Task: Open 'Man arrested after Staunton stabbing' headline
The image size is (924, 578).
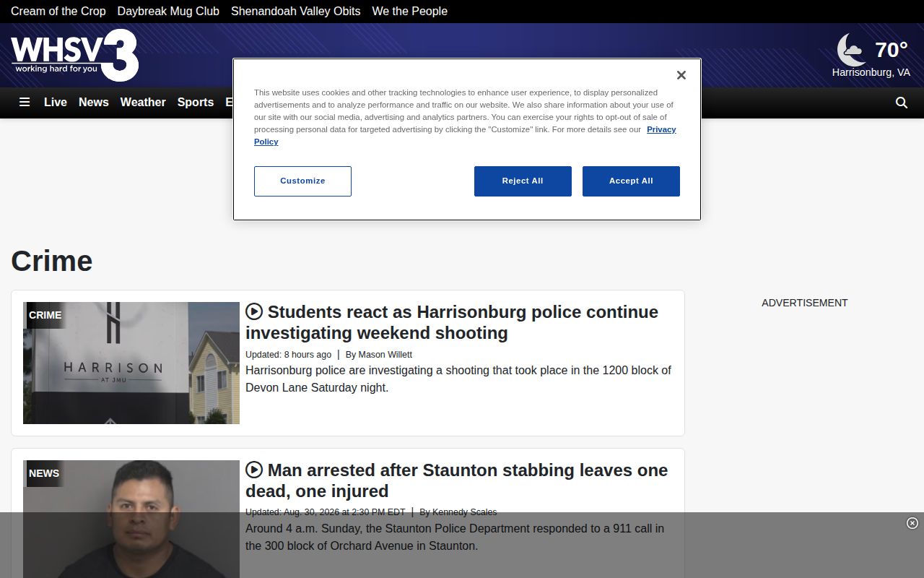Action: (456, 480)
